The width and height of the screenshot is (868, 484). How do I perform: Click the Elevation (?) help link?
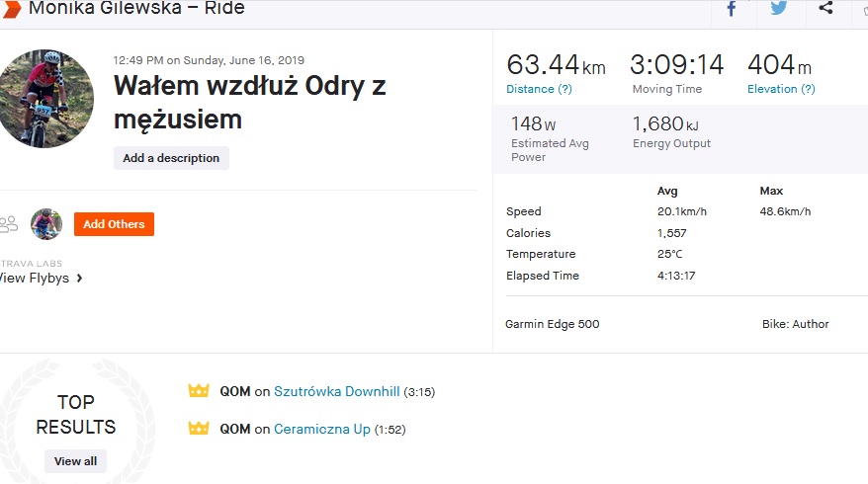pos(781,89)
